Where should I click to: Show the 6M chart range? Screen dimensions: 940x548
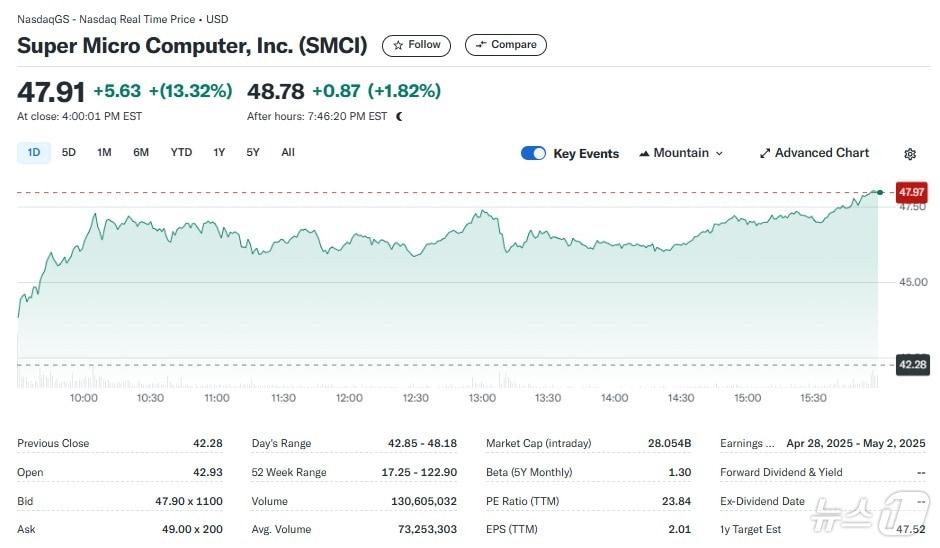[x=141, y=153]
